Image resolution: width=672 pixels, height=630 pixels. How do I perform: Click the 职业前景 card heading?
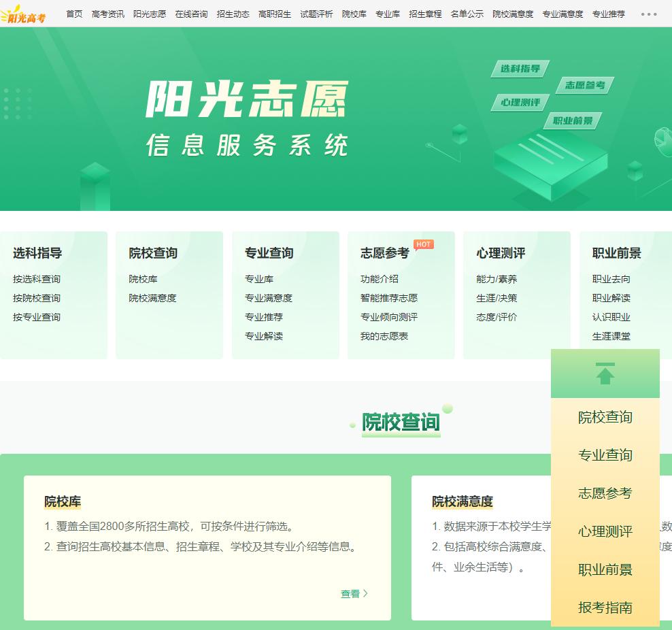(x=616, y=253)
